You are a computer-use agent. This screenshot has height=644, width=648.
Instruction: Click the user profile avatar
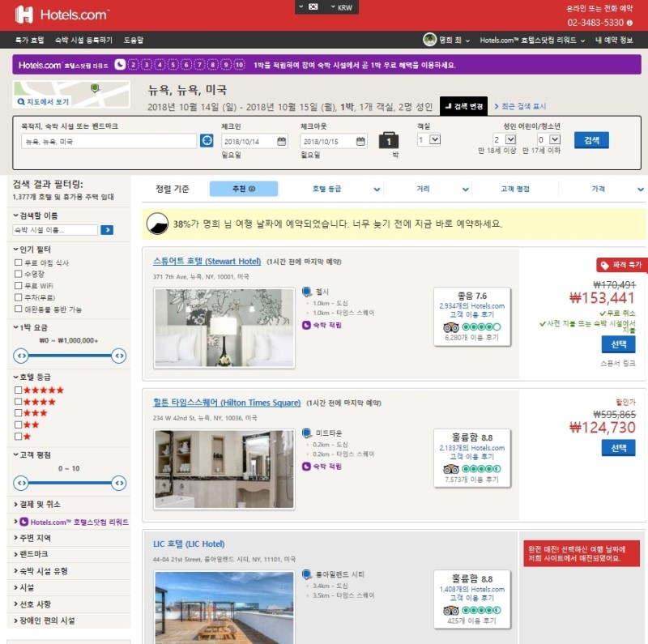pyautogui.click(x=430, y=40)
